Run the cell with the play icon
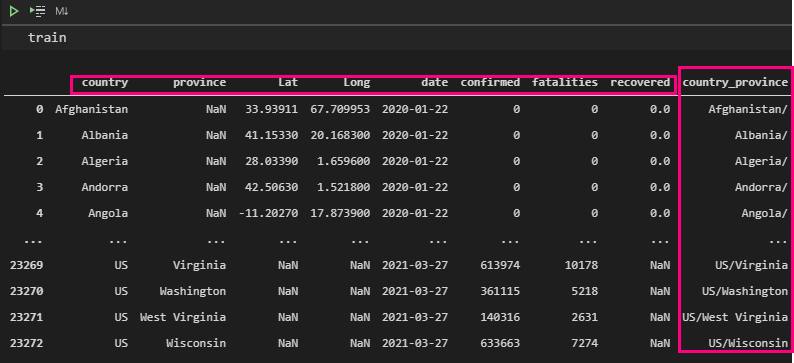 point(14,11)
